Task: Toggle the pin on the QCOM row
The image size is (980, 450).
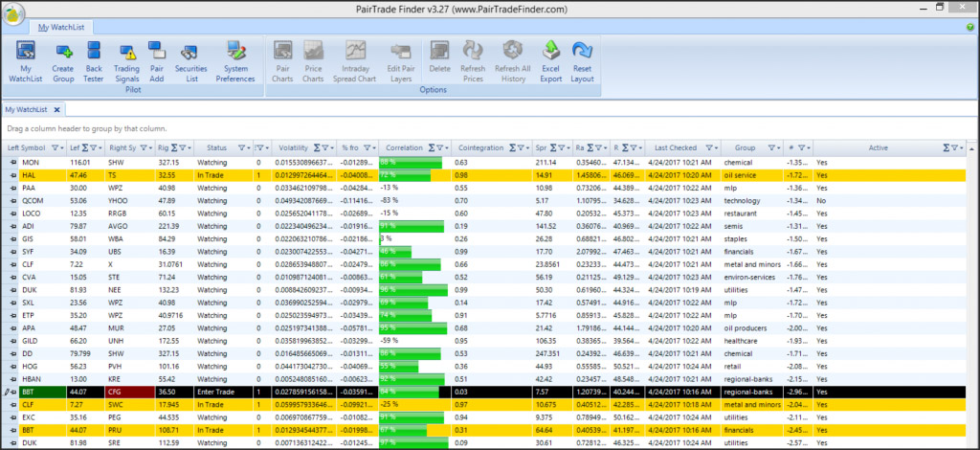Action: tap(11, 201)
